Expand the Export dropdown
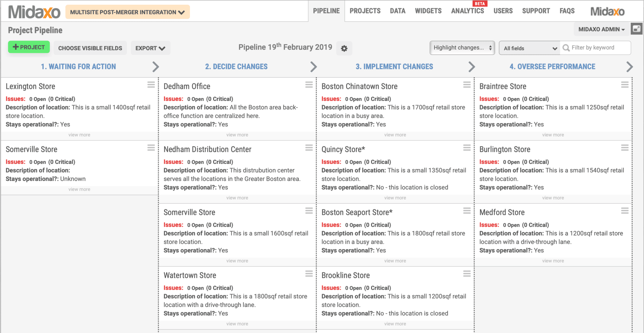644x333 pixels. click(x=150, y=48)
